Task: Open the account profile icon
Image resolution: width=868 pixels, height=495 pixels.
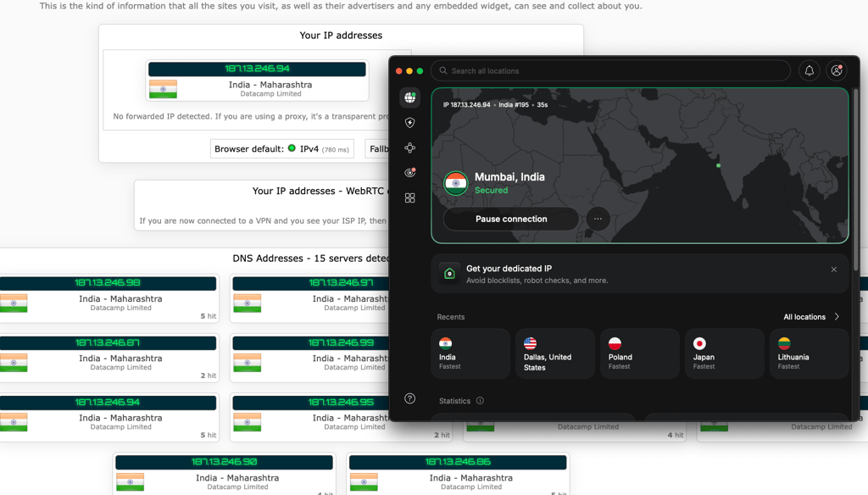Action: click(837, 71)
